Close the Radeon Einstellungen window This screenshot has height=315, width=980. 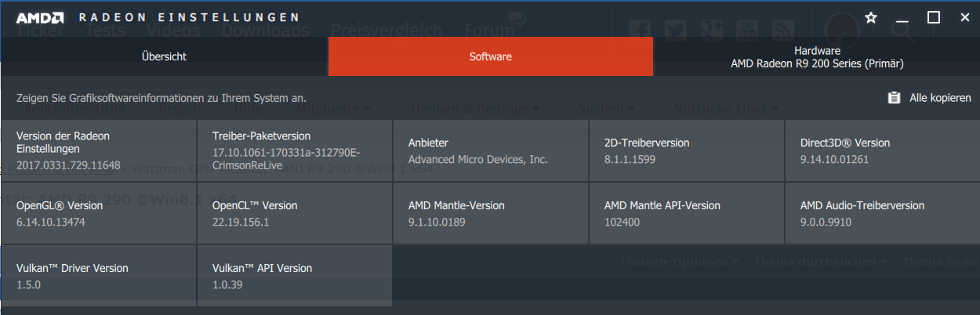[x=964, y=17]
